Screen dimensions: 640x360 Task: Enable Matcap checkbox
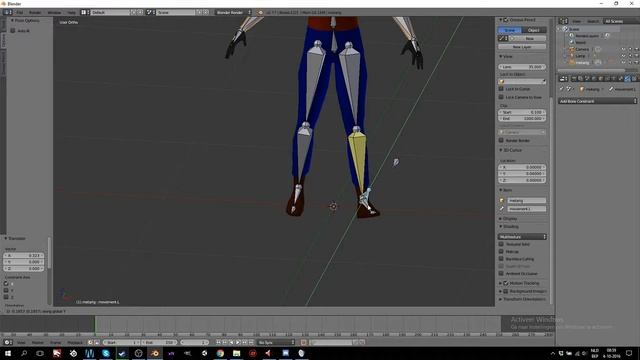coord(501,251)
